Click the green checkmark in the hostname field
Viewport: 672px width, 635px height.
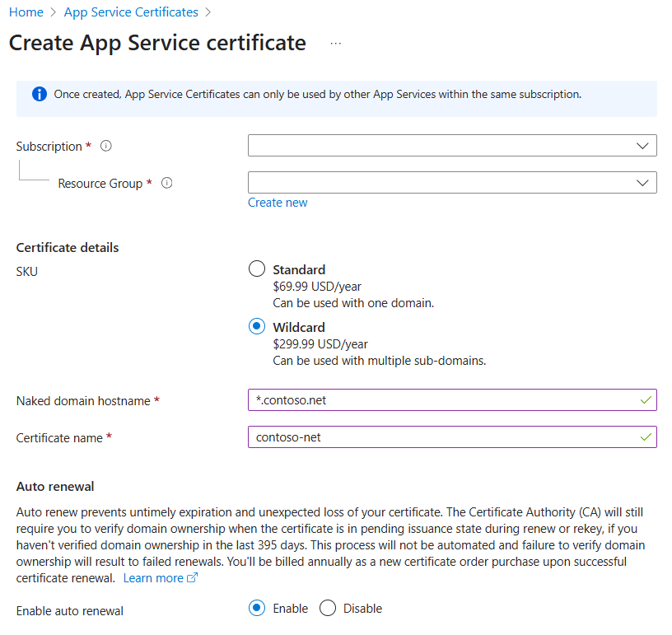coord(645,400)
